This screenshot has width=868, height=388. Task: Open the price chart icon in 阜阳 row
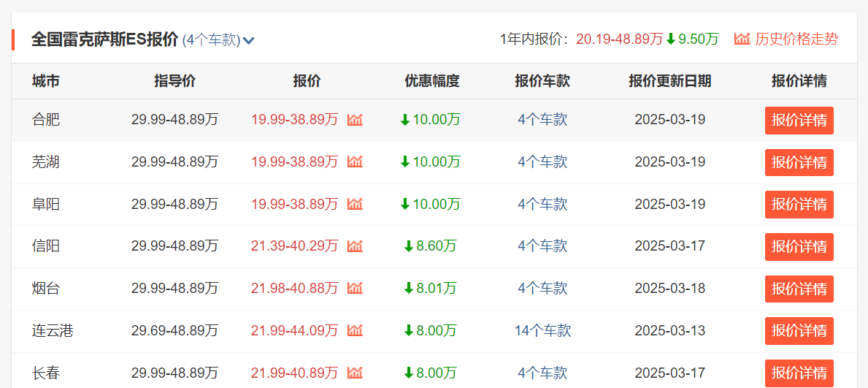point(355,204)
